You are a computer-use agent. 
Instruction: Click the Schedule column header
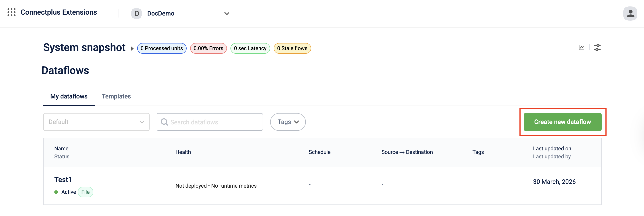pos(320,152)
